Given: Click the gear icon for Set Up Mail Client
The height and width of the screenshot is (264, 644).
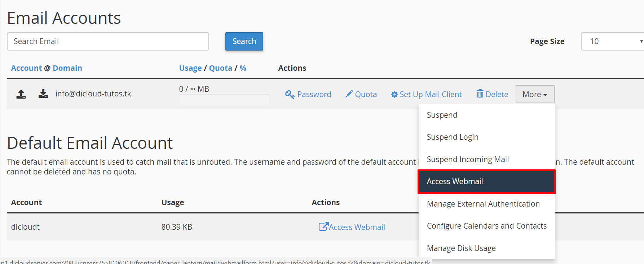Looking at the screenshot, I should point(394,94).
